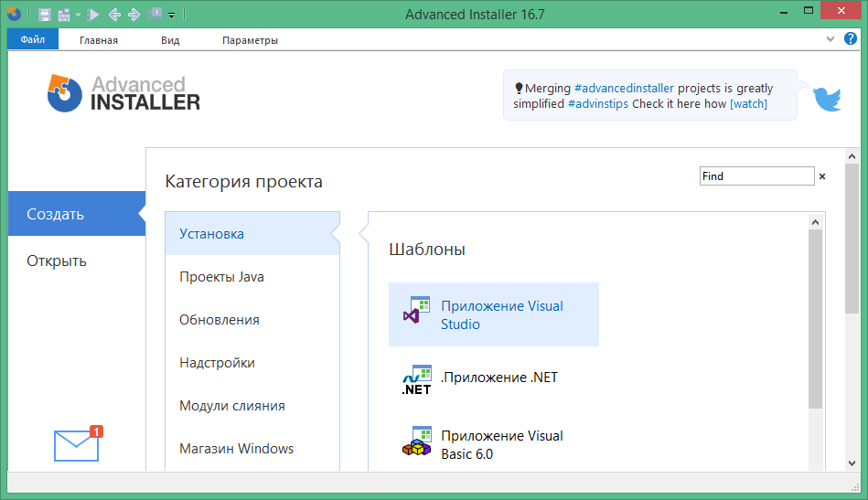The image size is (868, 500).
Task: Click the Run project arrow icon
Action: point(94,15)
